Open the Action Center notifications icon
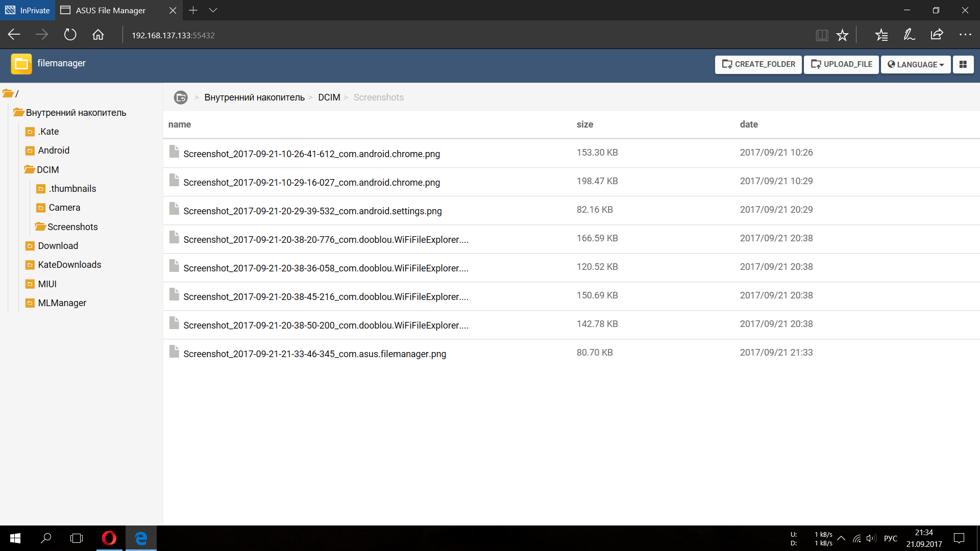The image size is (980, 551). point(959,538)
